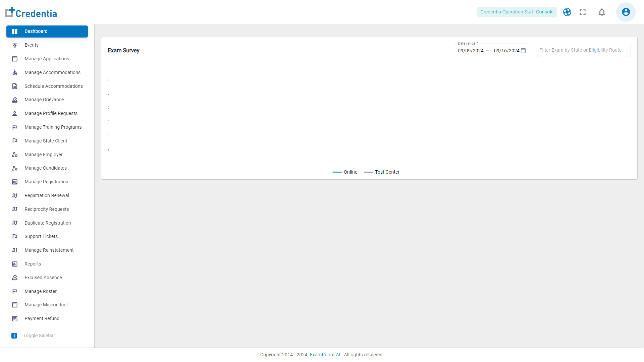644x362 pixels.
Task: Click the Credentia Operation Staff Console button
Action: (517, 12)
